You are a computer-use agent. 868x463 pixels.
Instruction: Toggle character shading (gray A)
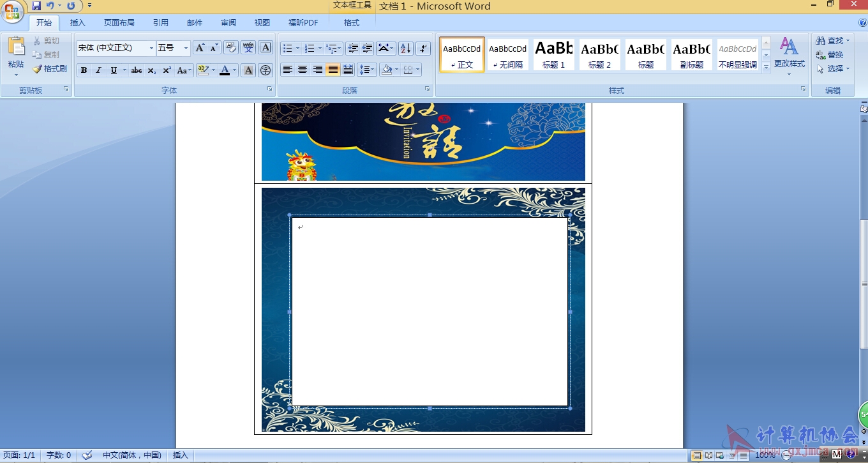(x=248, y=70)
